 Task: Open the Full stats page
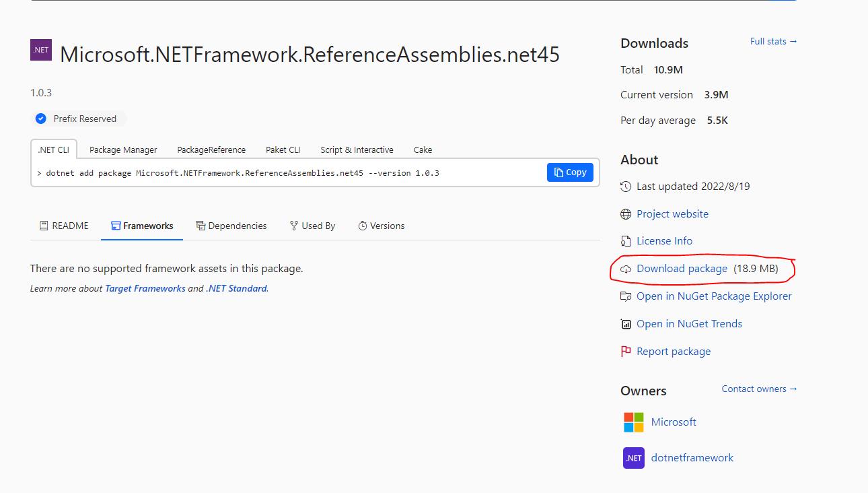coord(772,41)
